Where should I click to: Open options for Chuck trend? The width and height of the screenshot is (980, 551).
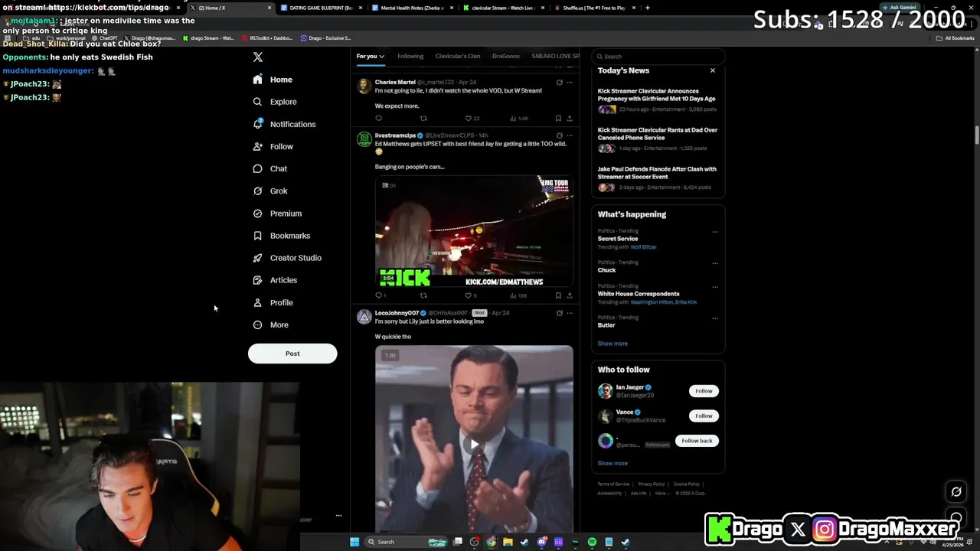[x=715, y=263]
